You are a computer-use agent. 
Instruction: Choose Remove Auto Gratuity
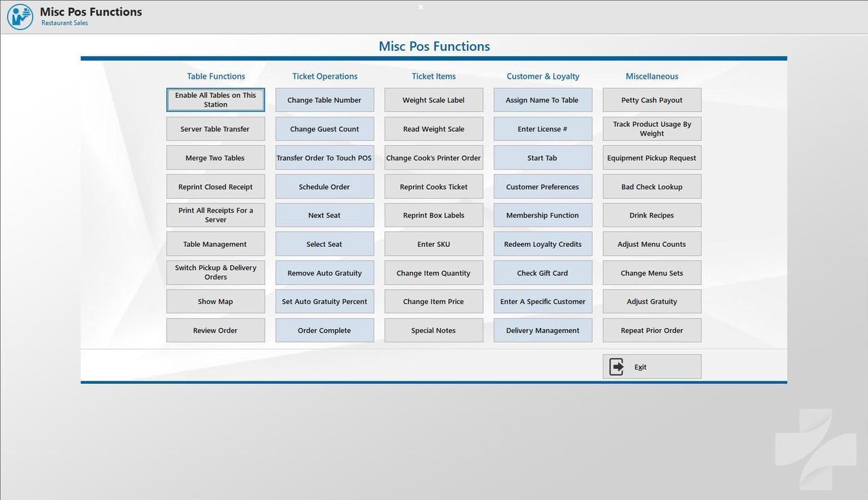(x=325, y=273)
